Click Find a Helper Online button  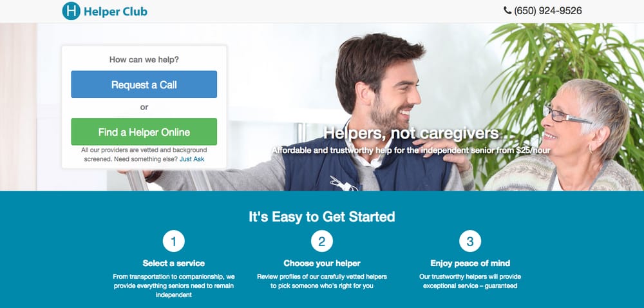144,132
